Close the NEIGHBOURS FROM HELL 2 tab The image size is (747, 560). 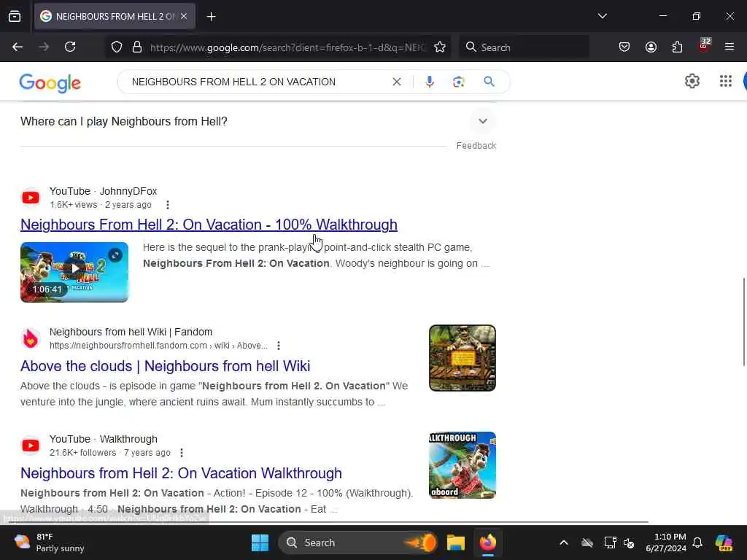coord(184,16)
